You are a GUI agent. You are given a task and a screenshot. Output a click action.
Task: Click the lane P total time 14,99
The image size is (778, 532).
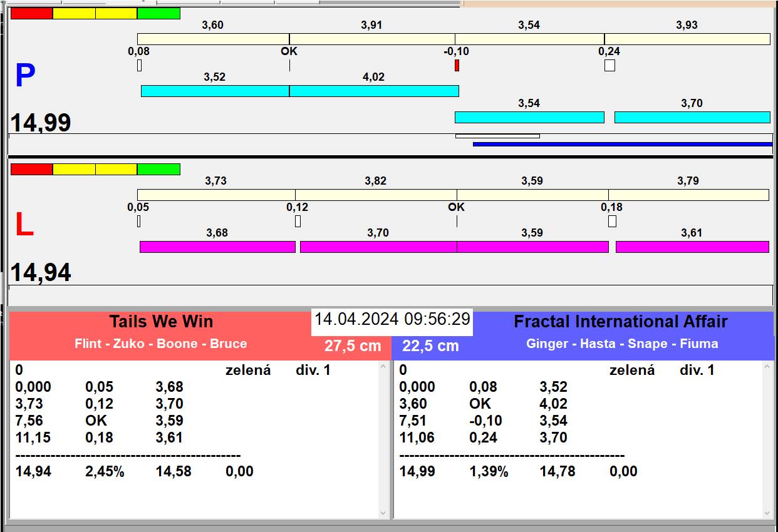click(41, 123)
